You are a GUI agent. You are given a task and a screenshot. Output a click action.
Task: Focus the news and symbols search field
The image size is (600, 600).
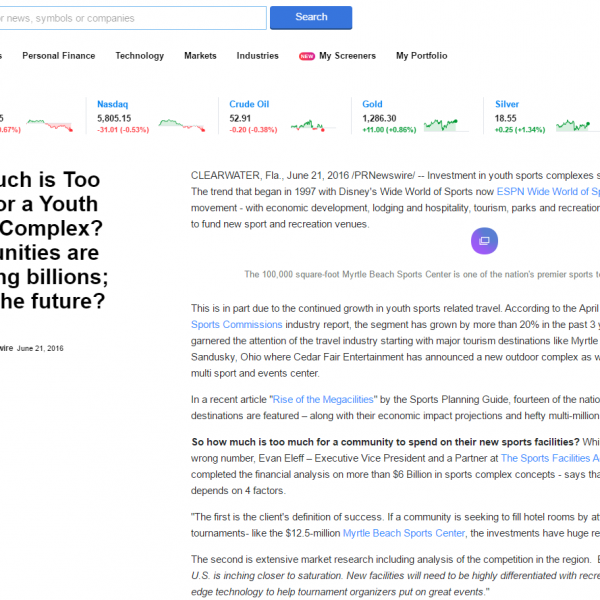point(132,18)
